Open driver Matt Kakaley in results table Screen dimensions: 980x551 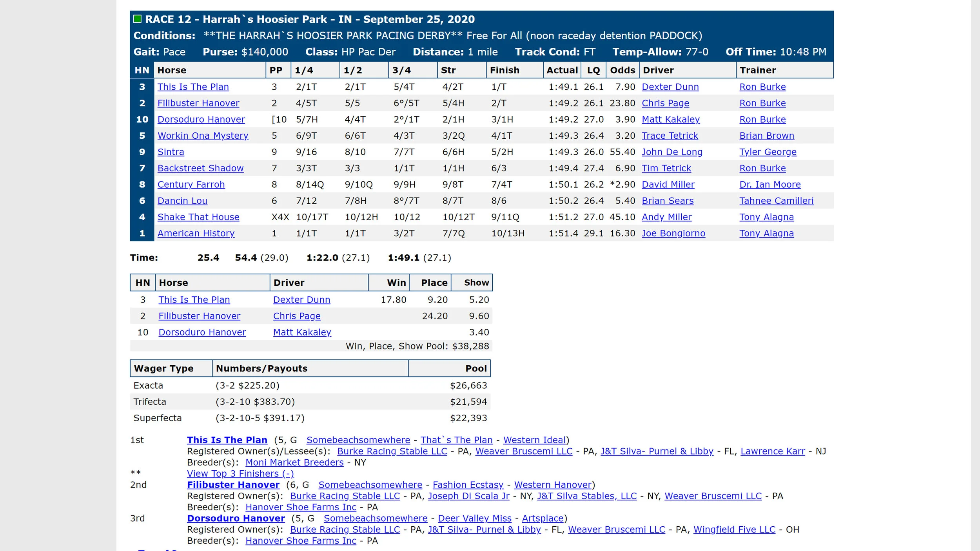coord(671,119)
